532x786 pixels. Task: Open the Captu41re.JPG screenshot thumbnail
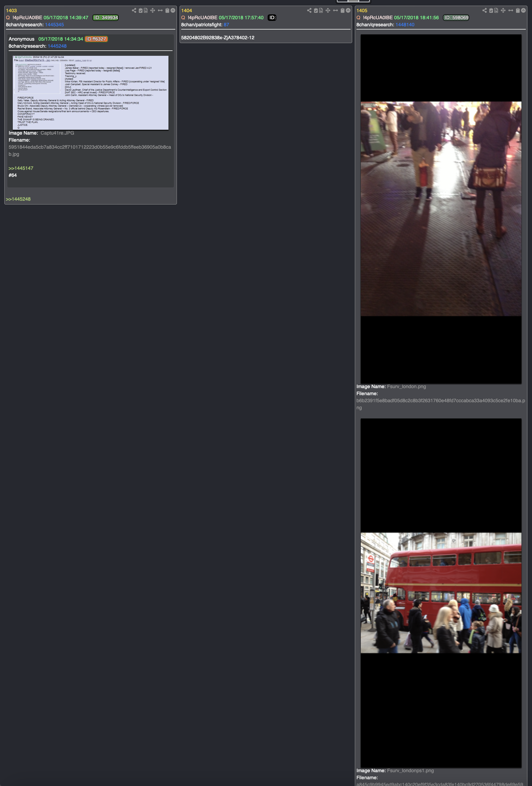pyautogui.click(x=90, y=93)
